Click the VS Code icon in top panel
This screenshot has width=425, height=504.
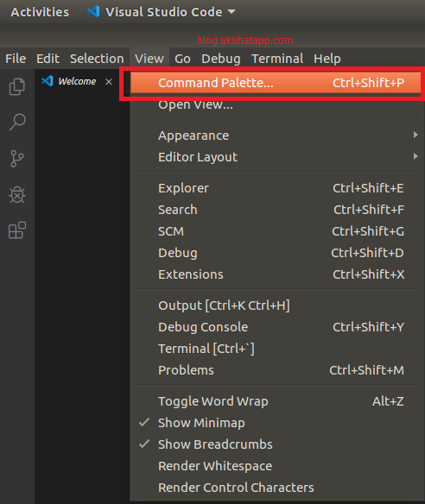tap(93, 11)
